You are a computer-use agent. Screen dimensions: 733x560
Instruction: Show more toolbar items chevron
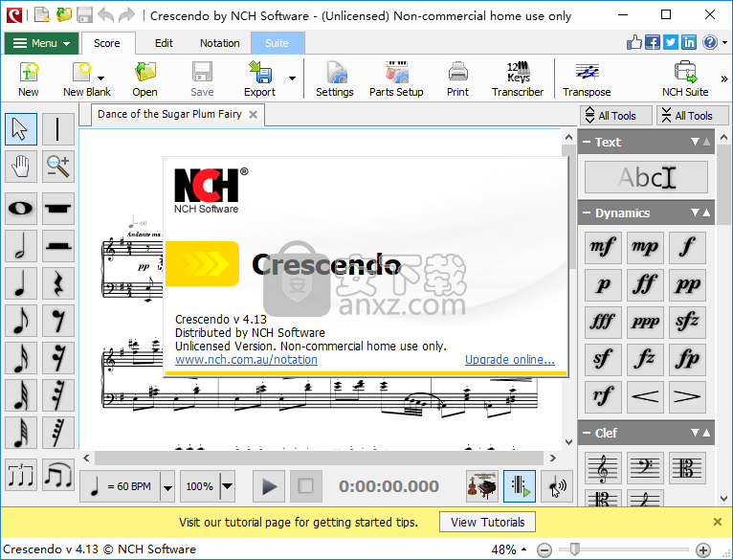tap(724, 78)
